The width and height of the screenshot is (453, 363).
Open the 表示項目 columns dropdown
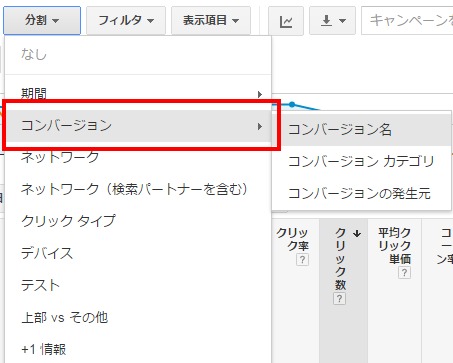(211, 21)
